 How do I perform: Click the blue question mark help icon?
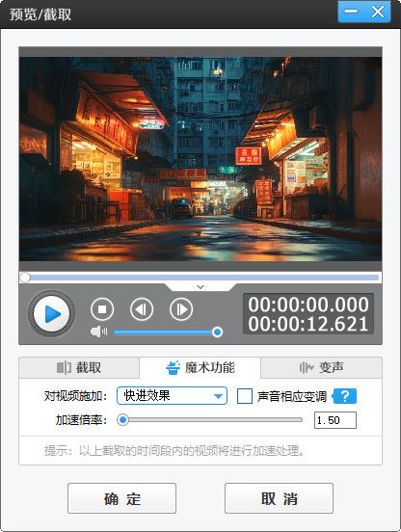344,396
